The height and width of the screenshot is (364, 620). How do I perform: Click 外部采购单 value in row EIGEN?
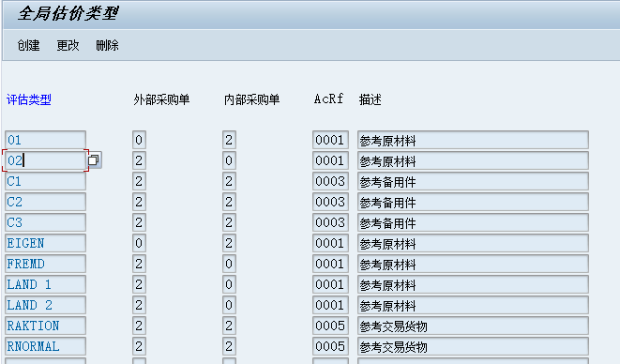(139, 243)
